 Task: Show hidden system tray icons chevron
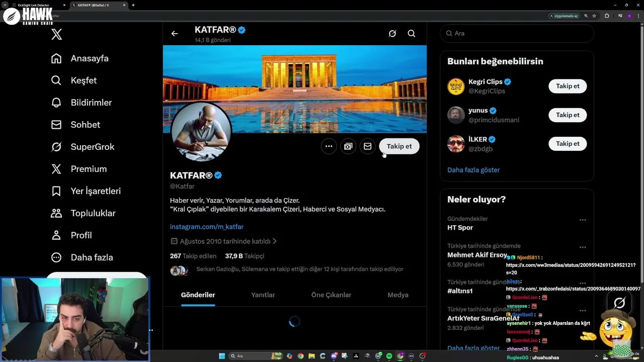pos(596,356)
